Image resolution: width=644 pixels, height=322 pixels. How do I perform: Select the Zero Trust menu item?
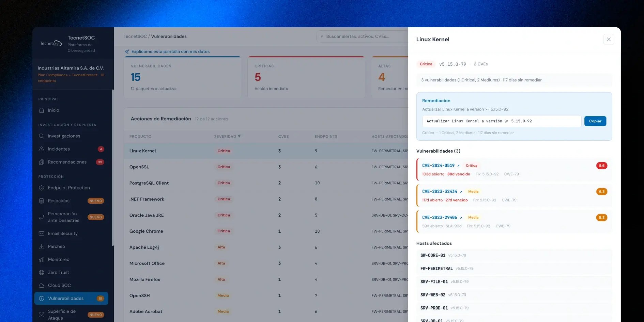pos(71,273)
